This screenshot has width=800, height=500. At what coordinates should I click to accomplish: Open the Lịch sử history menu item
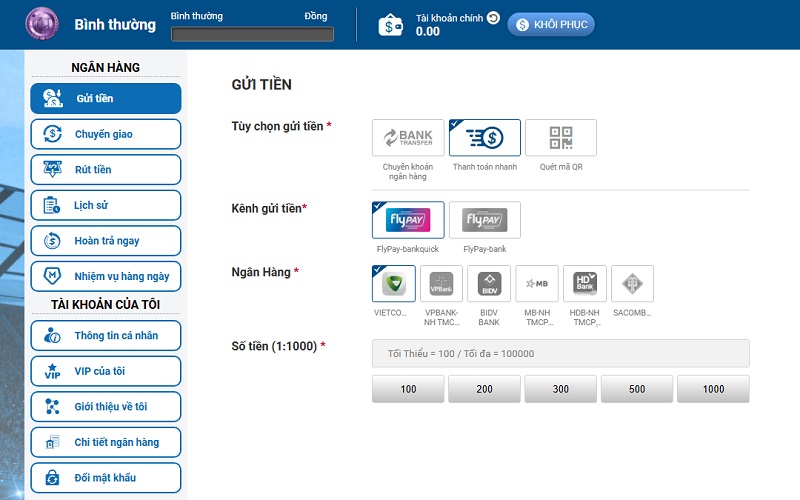(106, 205)
